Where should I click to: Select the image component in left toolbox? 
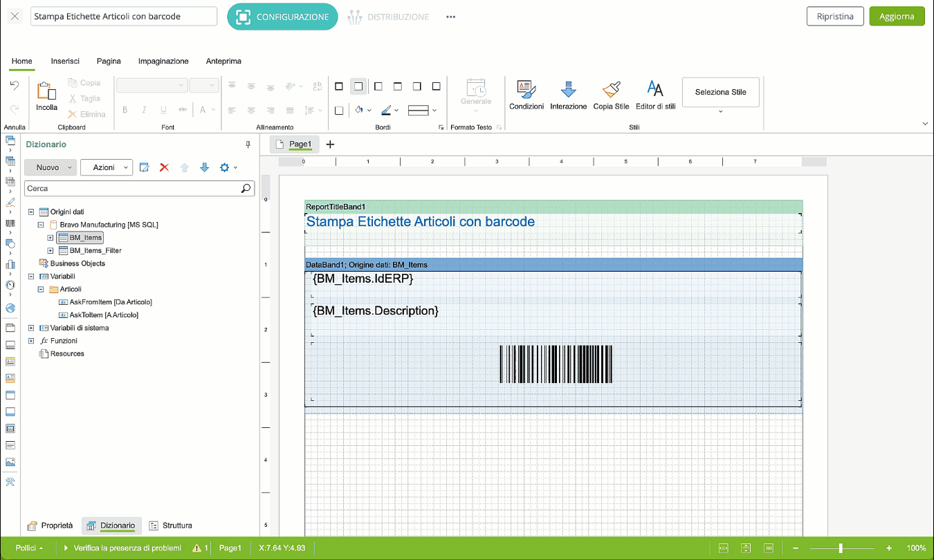[10, 462]
